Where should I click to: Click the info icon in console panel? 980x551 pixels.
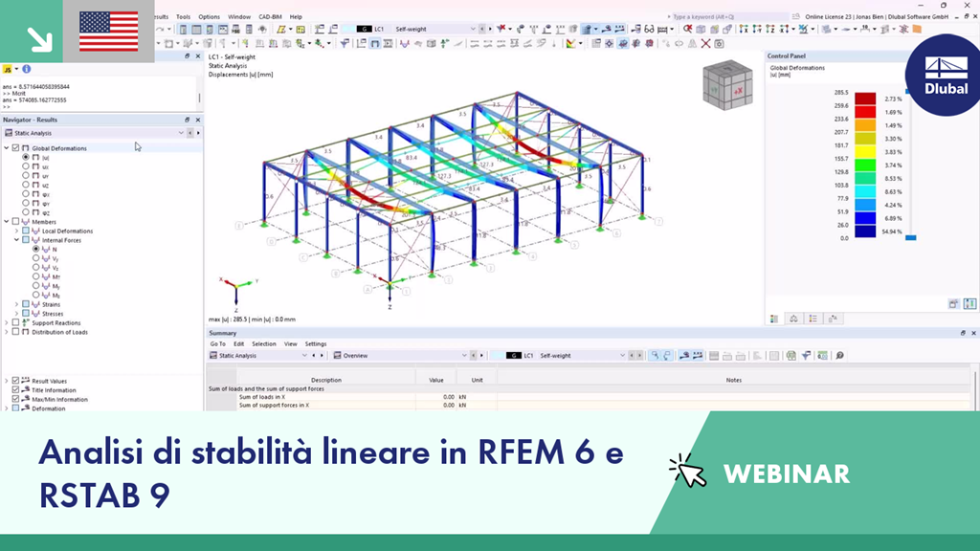pyautogui.click(x=26, y=69)
